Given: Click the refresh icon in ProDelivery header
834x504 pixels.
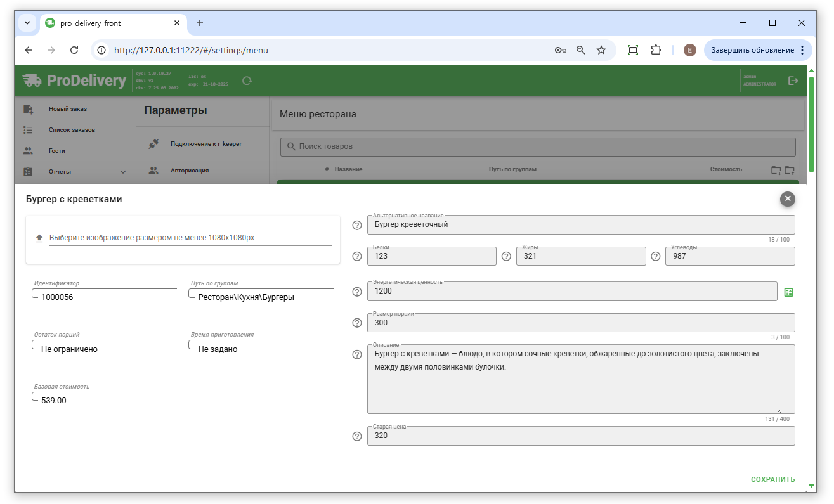Looking at the screenshot, I should click(247, 81).
